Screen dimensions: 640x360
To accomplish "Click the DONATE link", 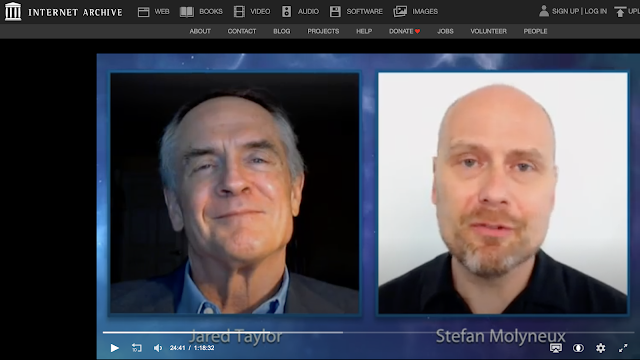I will tap(404, 31).
